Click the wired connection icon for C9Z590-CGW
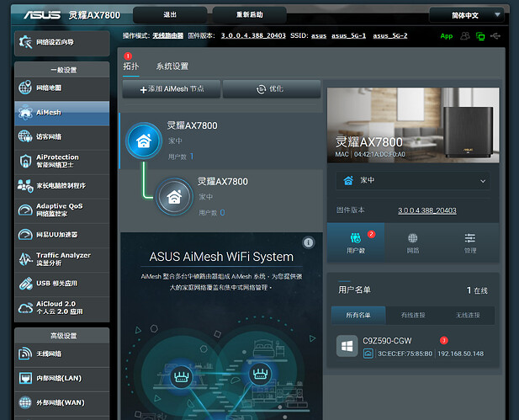Screen dimensions: 519x420 368,354
